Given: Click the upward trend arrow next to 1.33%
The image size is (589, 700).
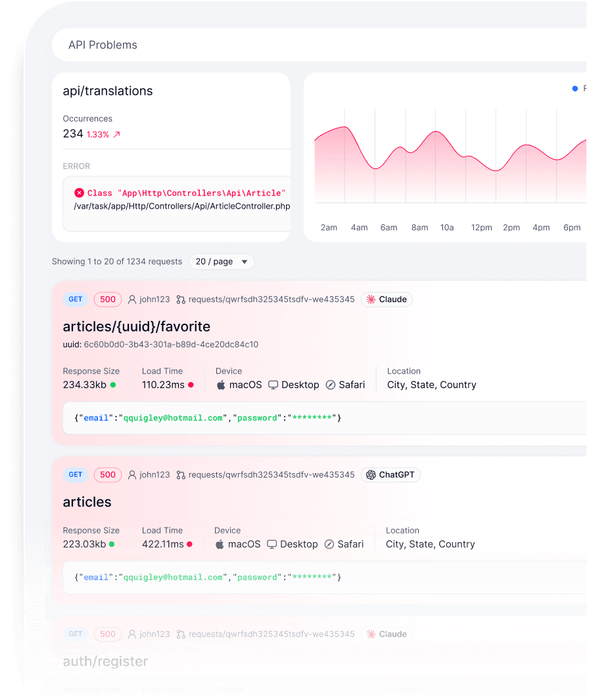Looking at the screenshot, I should coord(116,134).
